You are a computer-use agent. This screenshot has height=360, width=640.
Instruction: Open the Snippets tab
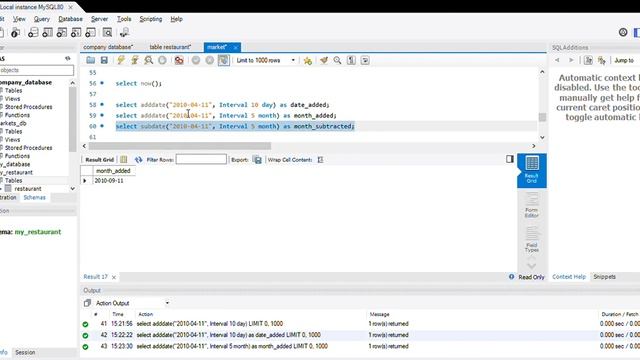tap(604, 277)
